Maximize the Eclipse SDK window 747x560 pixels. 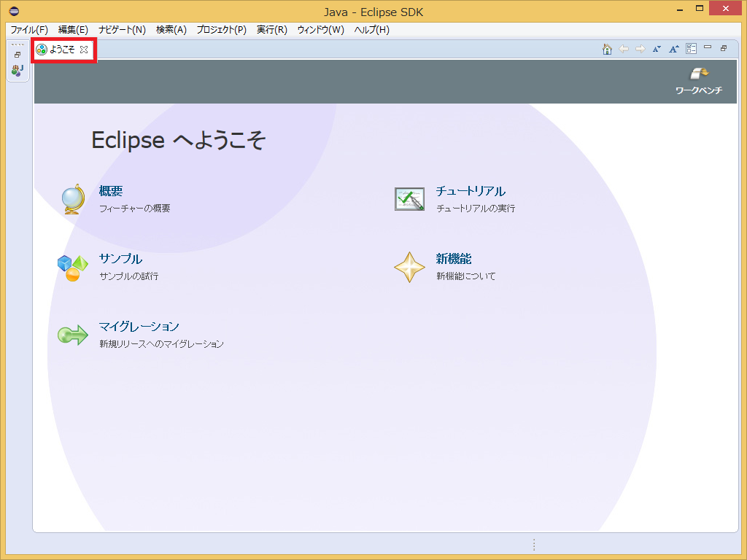[700, 9]
